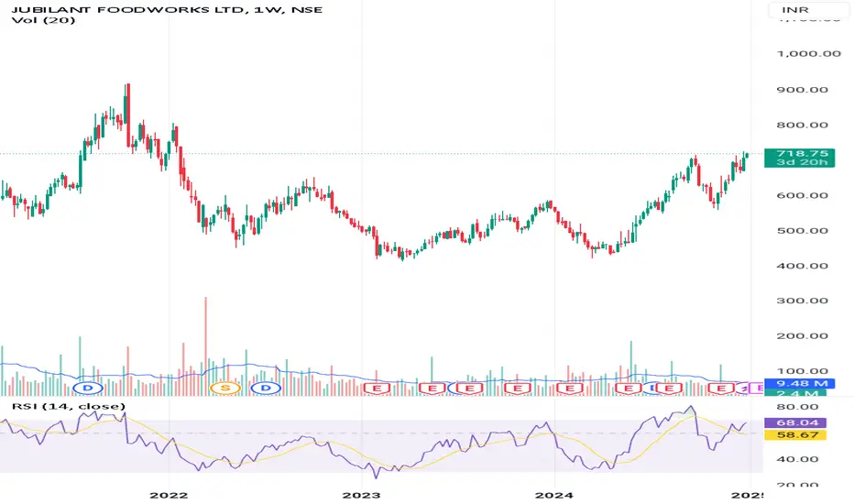Select the RSI (14, close) indicator label
Screen dimensions: 854x504
click(69, 406)
